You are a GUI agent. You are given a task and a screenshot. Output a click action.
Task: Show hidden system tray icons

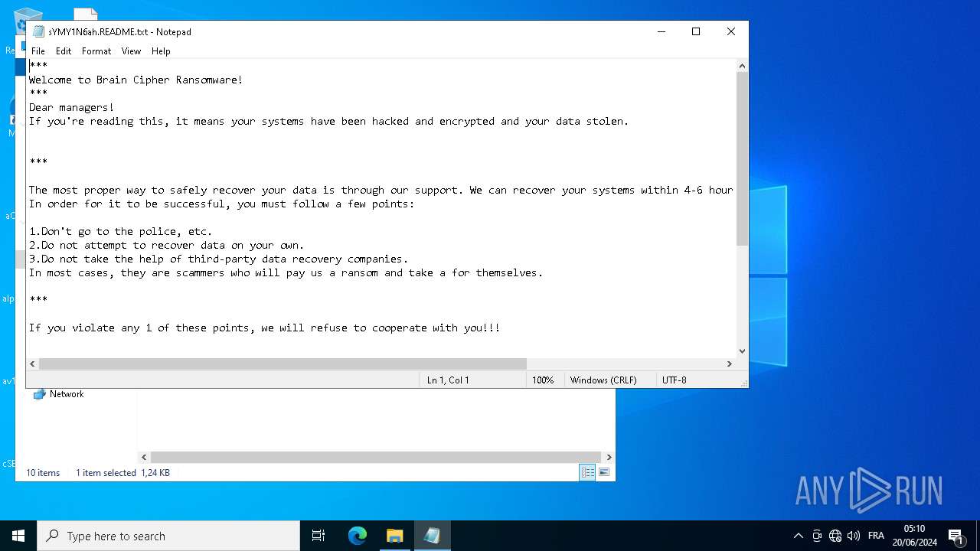click(799, 536)
